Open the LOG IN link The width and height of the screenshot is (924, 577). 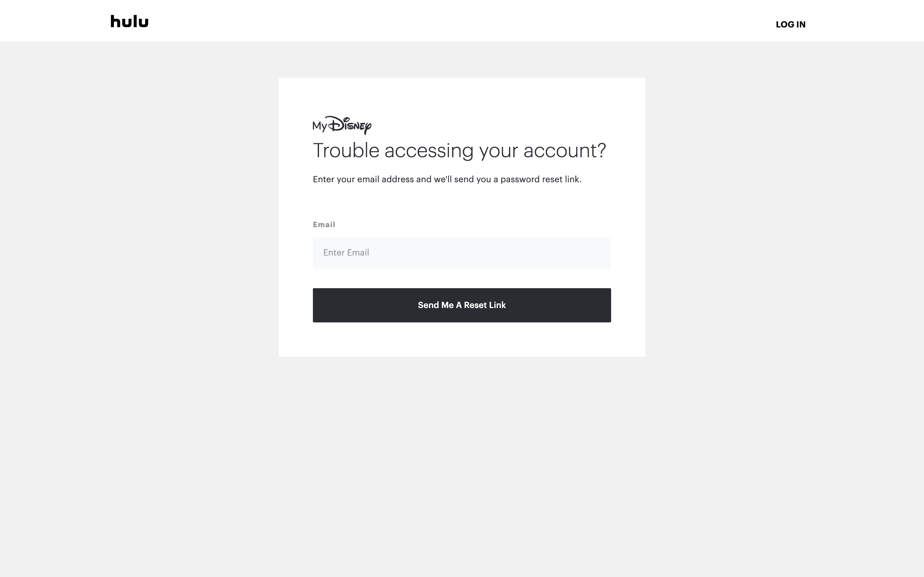click(790, 24)
